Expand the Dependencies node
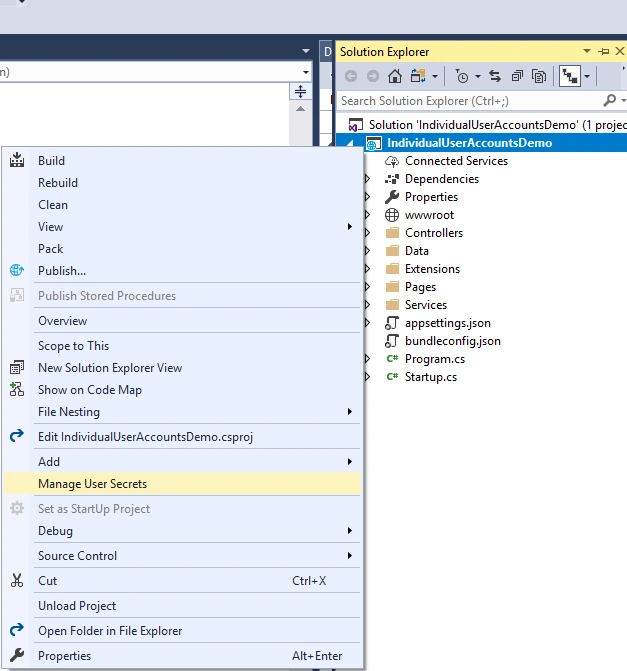The image size is (627, 671). pyautogui.click(x=368, y=179)
